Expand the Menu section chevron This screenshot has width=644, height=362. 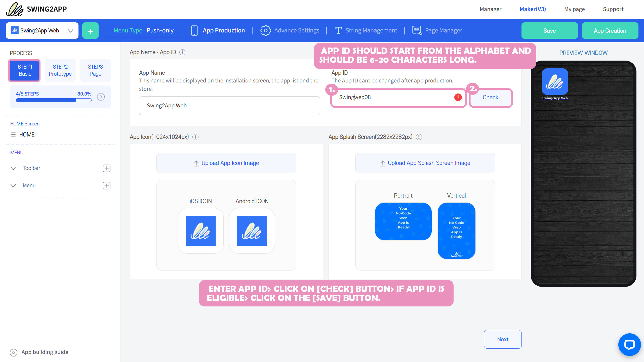(x=13, y=186)
